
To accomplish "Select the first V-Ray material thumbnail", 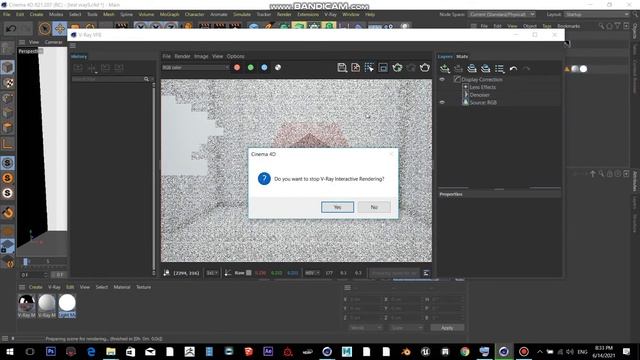I will pos(26,306).
